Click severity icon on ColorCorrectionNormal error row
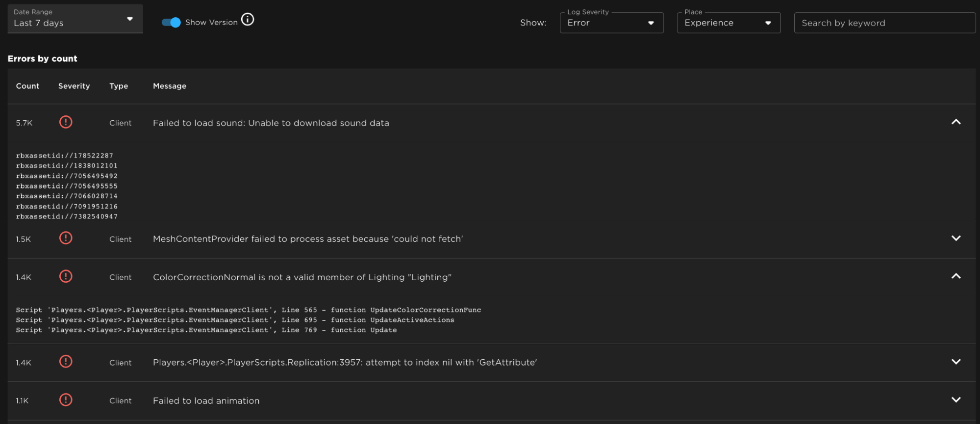The height and width of the screenshot is (424, 980). point(66,277)
